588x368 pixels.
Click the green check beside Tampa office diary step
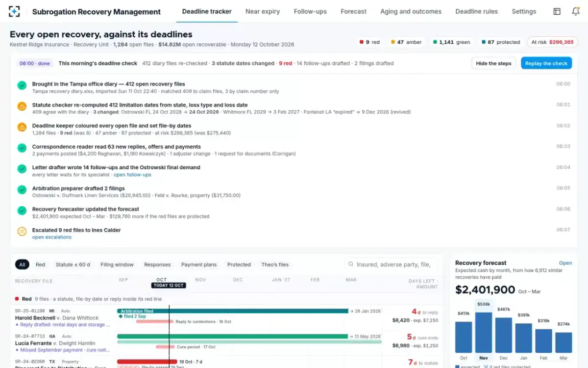pos(22,85)
